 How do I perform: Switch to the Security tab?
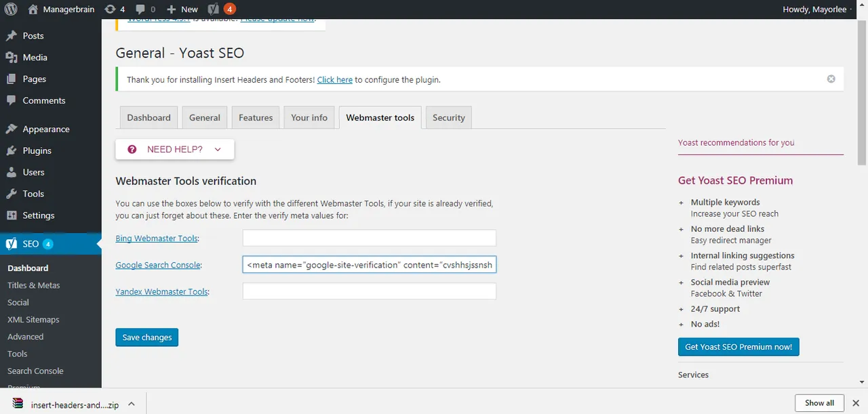(449, 117)
